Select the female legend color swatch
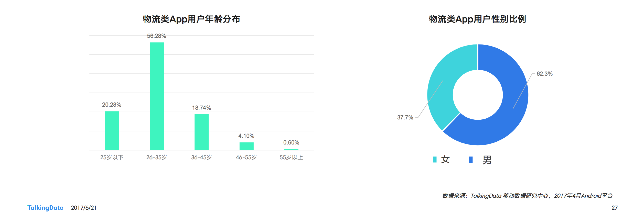 [435, 160]
